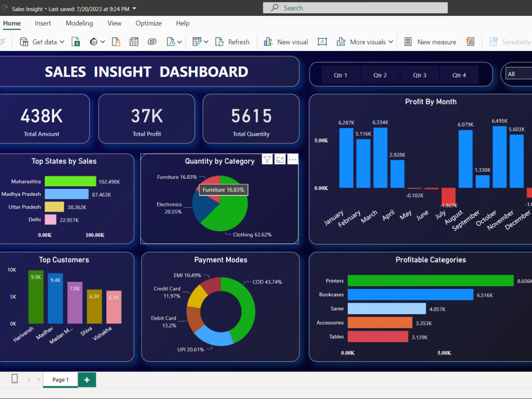The width and height of the screenshot is (532, 399).
Task: Click the Recent sources icon
Action: coord(171,41)
